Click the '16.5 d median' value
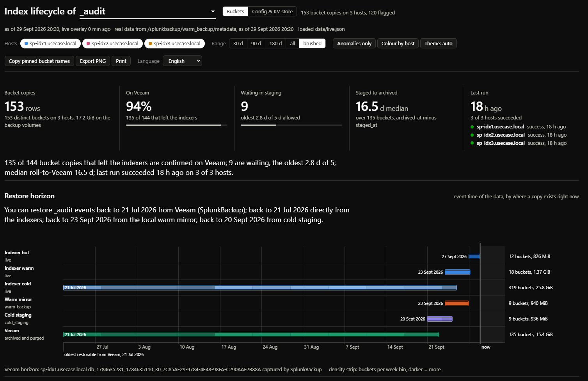588x381 pixels. [x=382, y=106]
